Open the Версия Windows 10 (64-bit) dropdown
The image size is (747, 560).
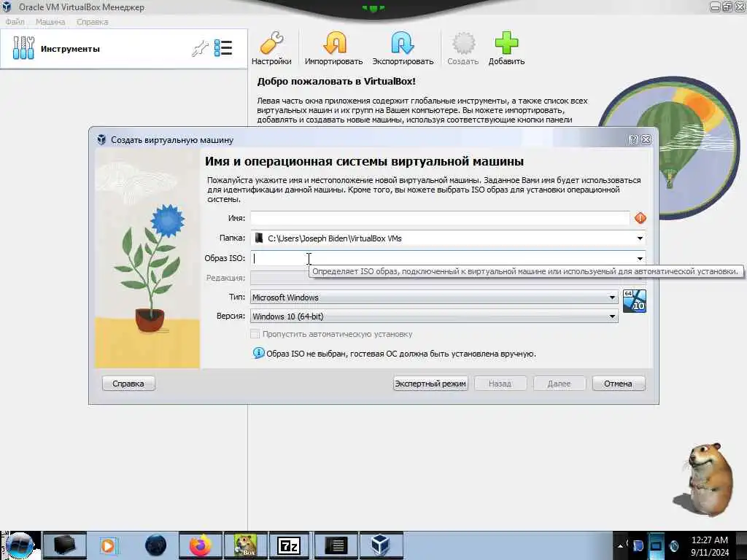434,316
